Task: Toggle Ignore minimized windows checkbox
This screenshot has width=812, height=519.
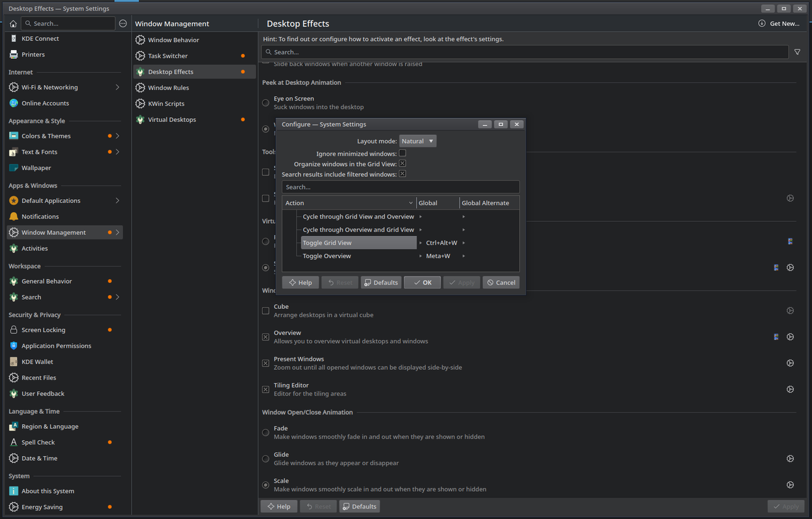Action: pyautogui.click(x=402, y=153)
